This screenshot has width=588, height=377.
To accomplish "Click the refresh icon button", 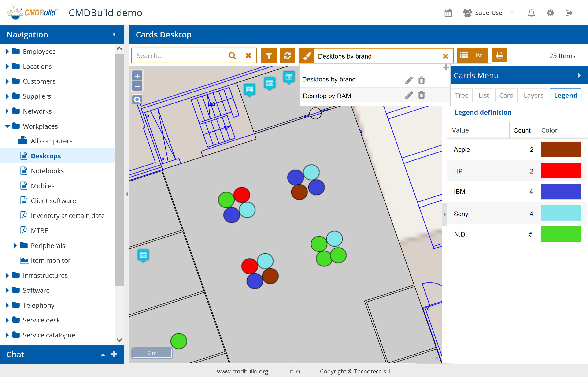I will pyautogui.click(x=287, y=56).
